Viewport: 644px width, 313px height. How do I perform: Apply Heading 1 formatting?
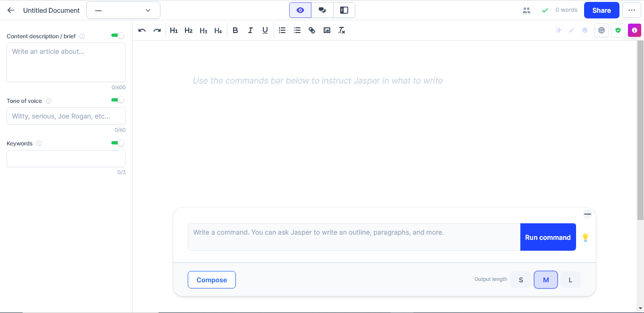click(x=174, y=30)
